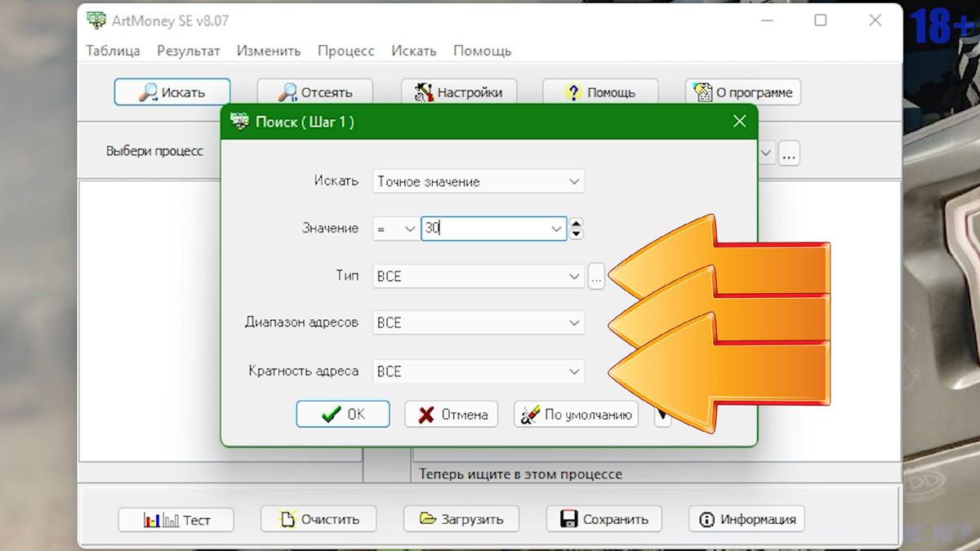Expand the comparison operator dropdown
This screenshot has height=551, width=980.
point(410,229)
